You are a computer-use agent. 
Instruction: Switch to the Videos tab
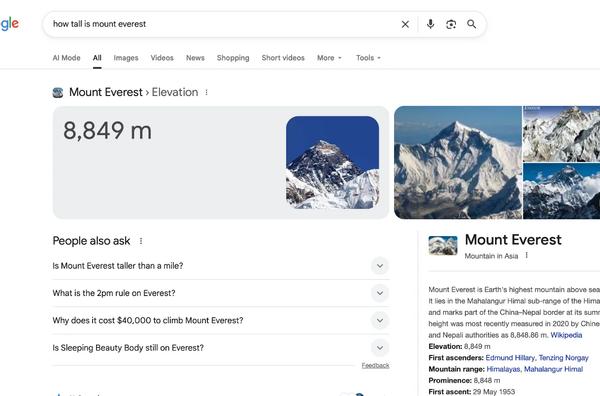point(162,58)
